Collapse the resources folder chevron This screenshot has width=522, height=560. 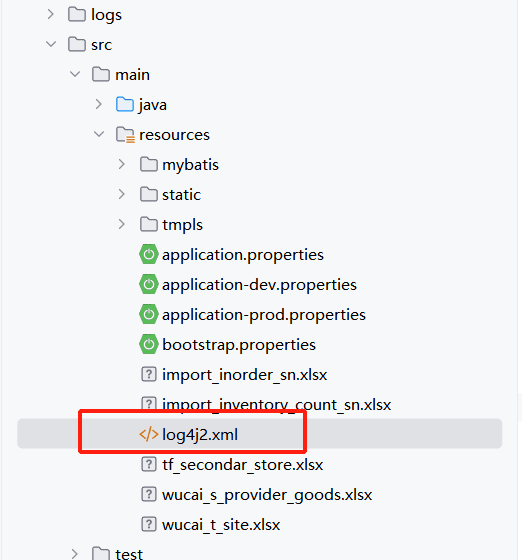(99, 134)
